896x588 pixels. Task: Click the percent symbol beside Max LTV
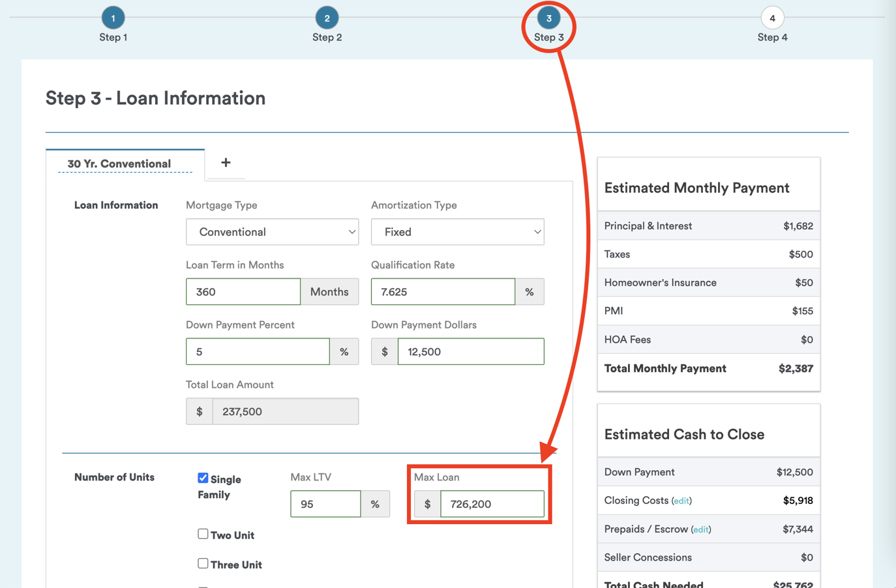(x=376, y=503)
